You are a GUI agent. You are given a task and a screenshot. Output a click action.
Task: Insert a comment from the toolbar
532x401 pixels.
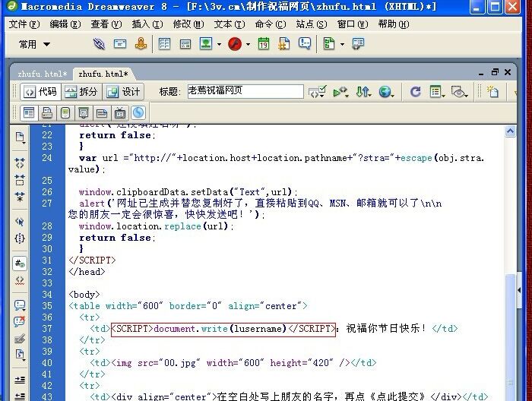[x=305, y=43]
